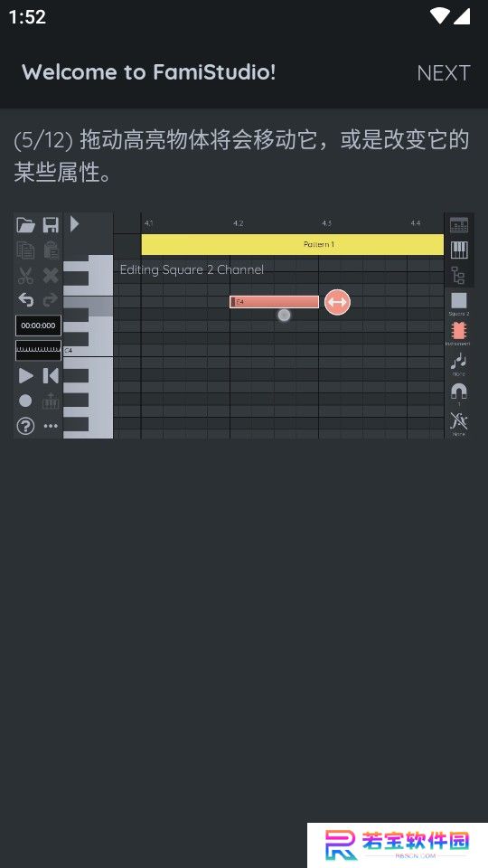This screenshot has height=868, width=488.
Task: Open the help question mark icon
Action: click(25, 426)
